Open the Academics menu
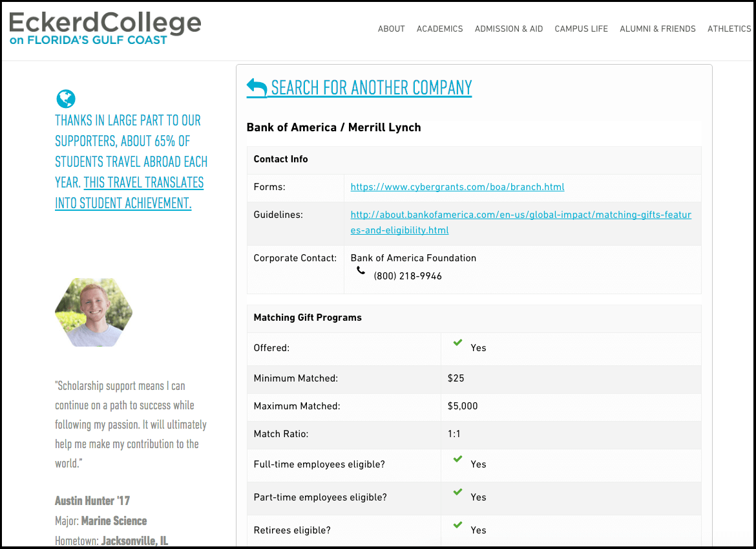Image resolution: width=756 pixels, height=549 pixels. (440, 29)
